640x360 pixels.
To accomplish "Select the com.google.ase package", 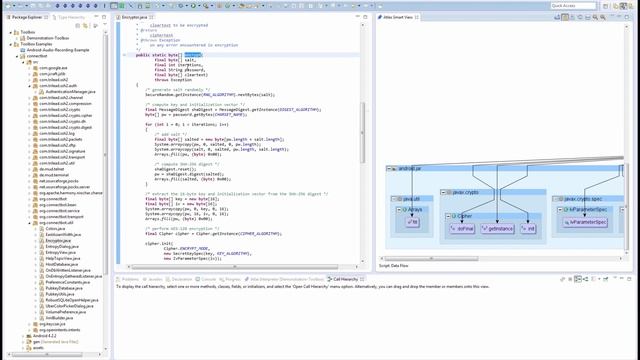I will pos(53,68).
